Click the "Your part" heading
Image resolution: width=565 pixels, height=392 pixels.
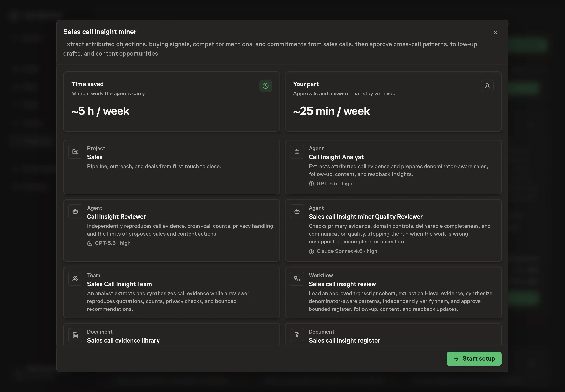pyautogui.click(x=306, y=84)
